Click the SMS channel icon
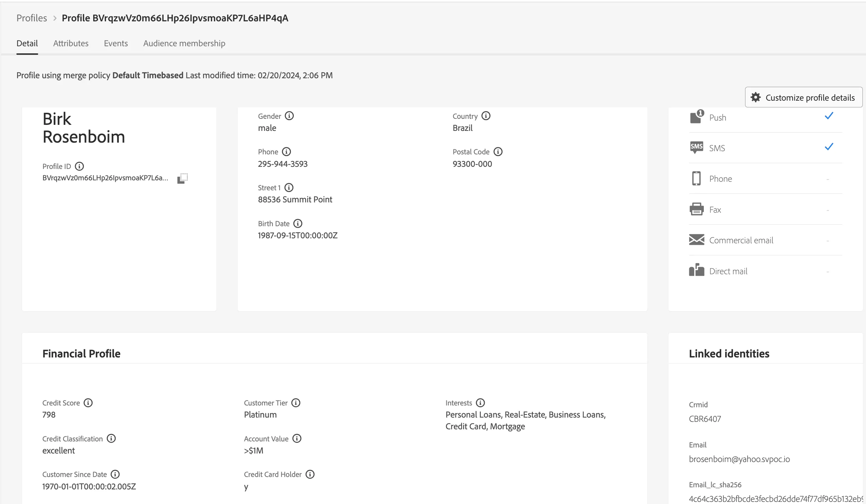866x504 pixels. tap(697, 147)
